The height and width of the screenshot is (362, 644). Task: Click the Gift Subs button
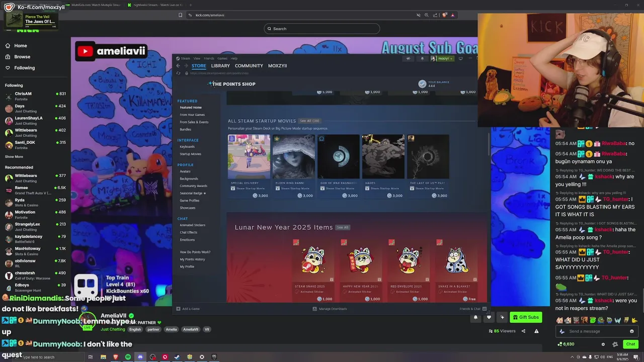(526, 317)
